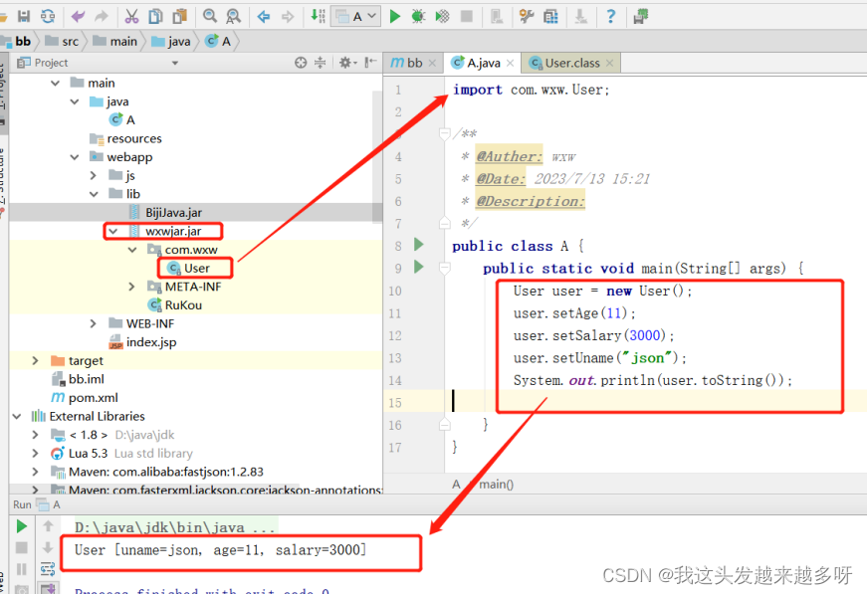The width and height of the screenshot is (868, 594).
Task: Expand the target folder
Action: point(36,360)
